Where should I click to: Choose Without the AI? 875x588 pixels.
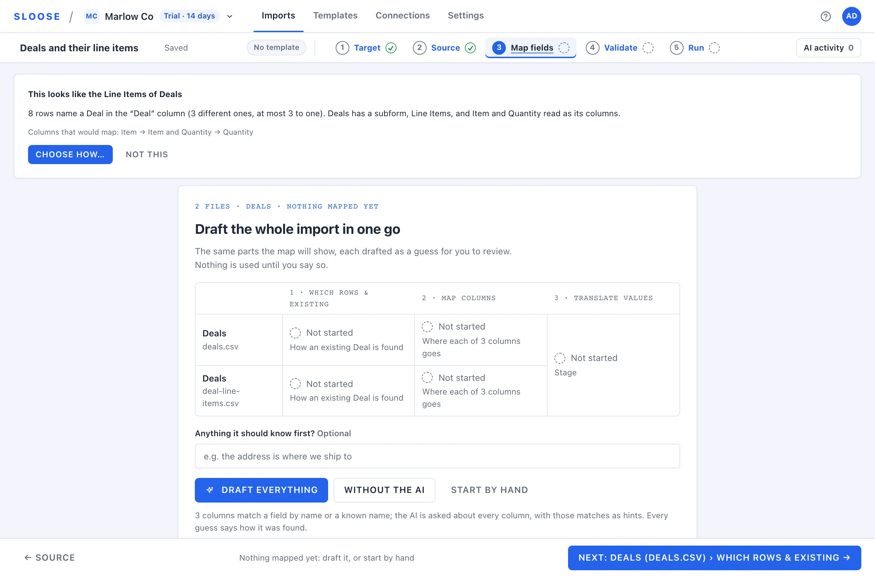(384, 490)
